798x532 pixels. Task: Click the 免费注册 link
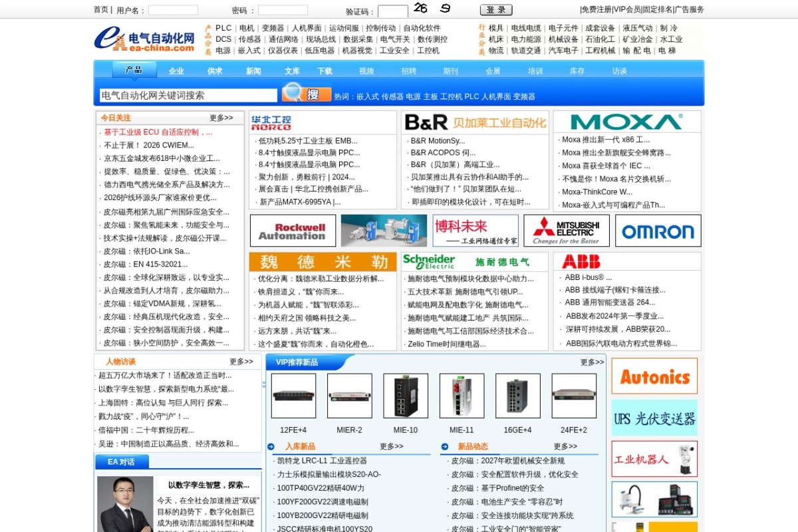pyautogui.click(x=597, y=9)
